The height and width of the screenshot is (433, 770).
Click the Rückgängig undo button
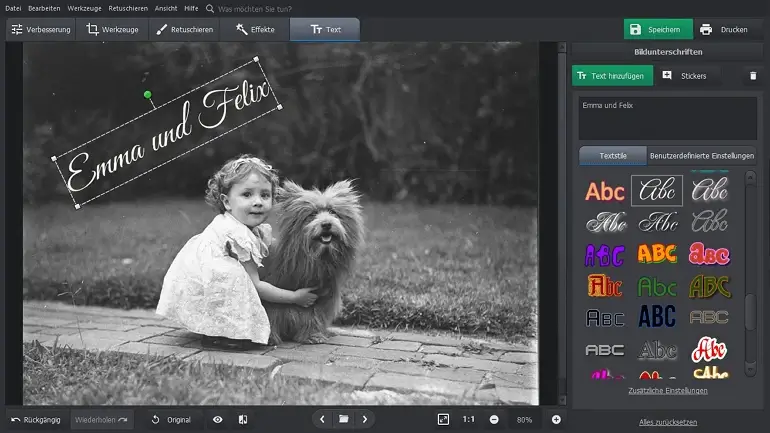point(36,420)
